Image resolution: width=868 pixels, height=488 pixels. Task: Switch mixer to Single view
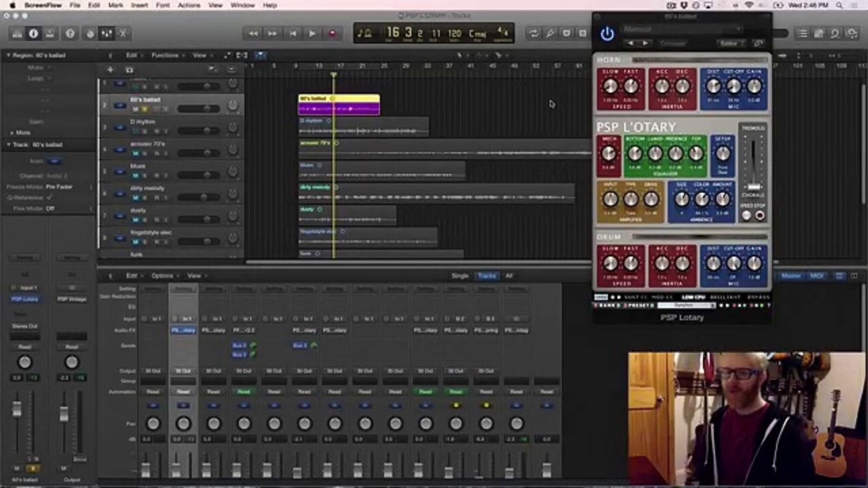pyautogui.click(x=460, y=276)
